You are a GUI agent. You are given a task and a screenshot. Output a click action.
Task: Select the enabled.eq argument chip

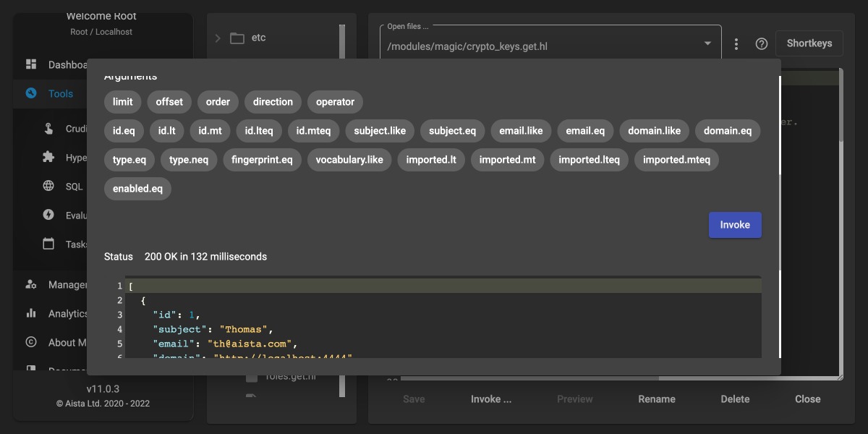137,189
